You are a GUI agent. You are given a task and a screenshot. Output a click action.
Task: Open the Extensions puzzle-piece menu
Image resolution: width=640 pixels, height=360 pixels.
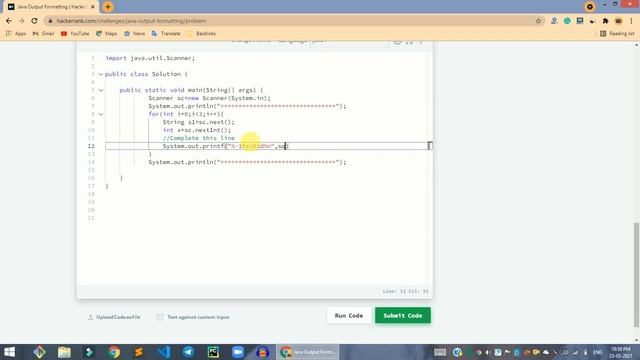click(605, 21)
